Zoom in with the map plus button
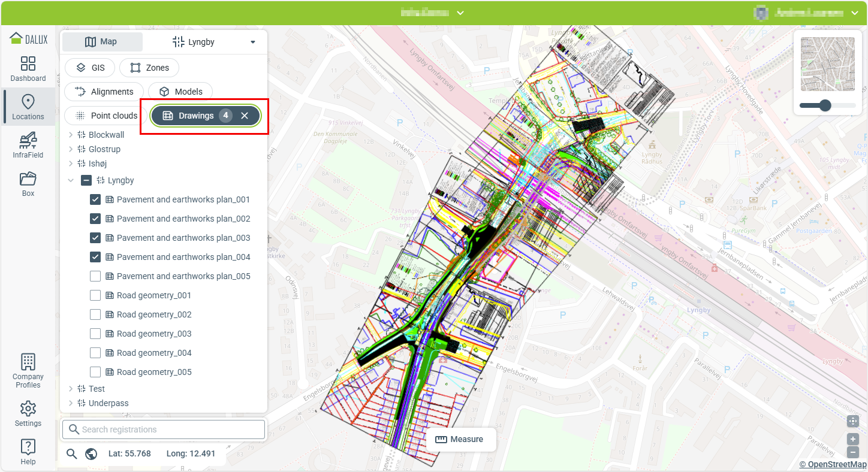868x472 pixels. (853, 439)
